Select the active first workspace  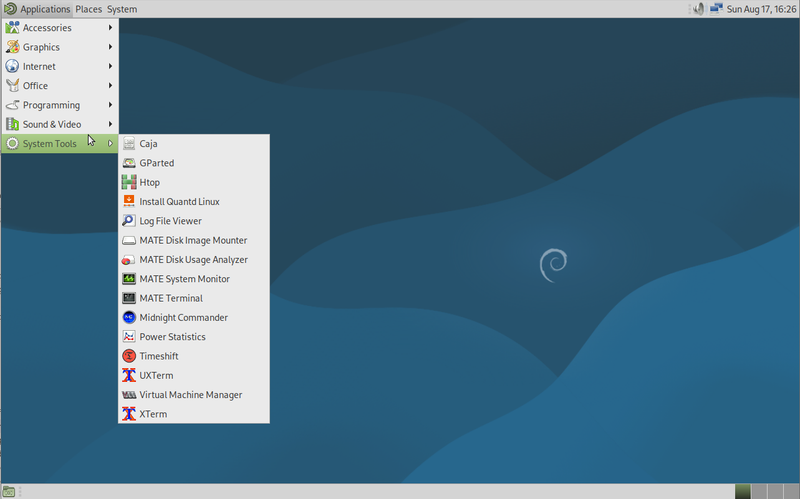743,491
